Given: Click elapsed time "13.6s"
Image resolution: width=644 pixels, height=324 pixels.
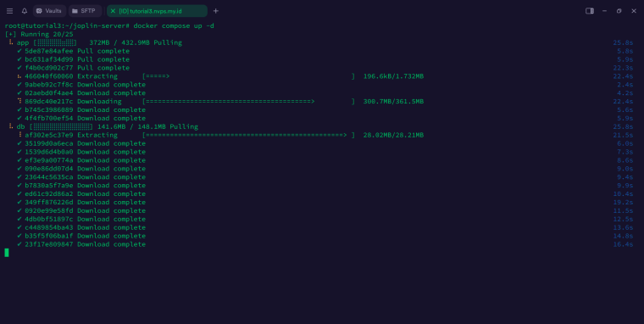Looking at the screenshot, I should [x=623, y=227].
